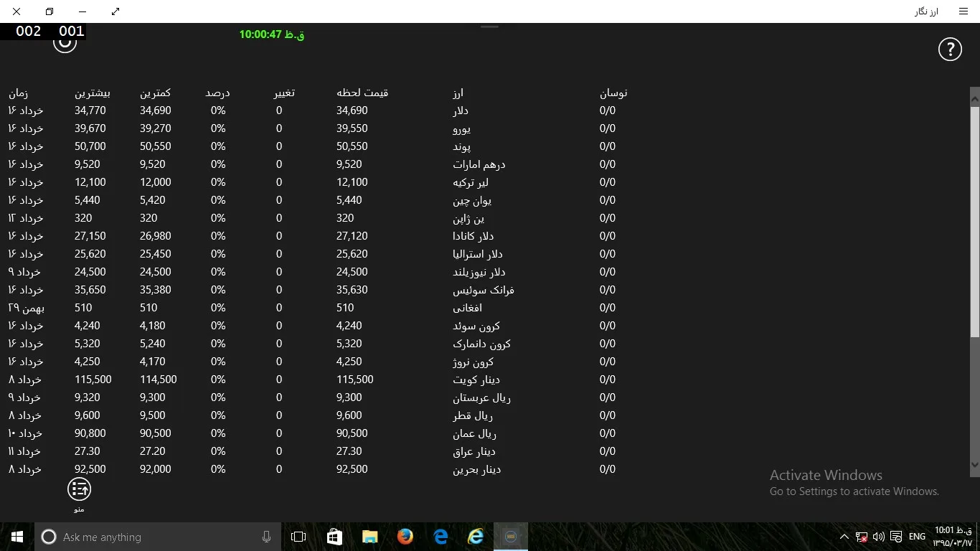The width and height of the screenshot is (980, 551).
Task: Select the یورو currency row name
Action: [x=461, y=128]
